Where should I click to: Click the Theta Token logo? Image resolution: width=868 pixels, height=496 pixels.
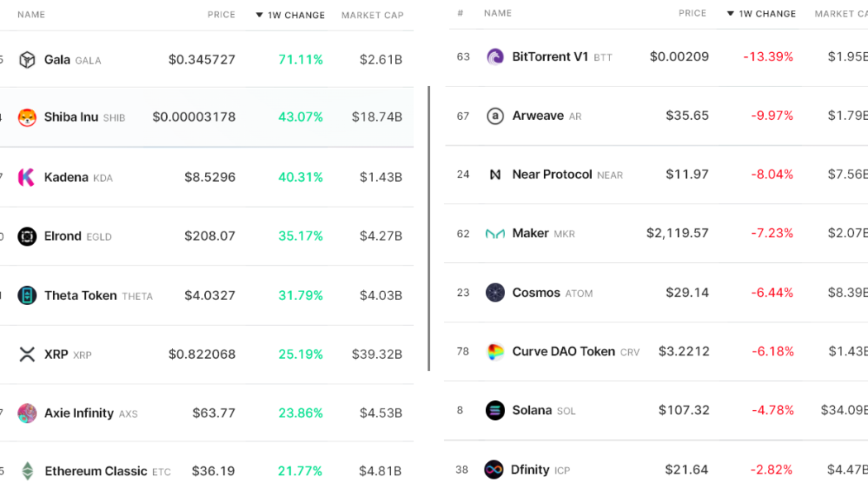pyautogui.click(x=26, y=295)
